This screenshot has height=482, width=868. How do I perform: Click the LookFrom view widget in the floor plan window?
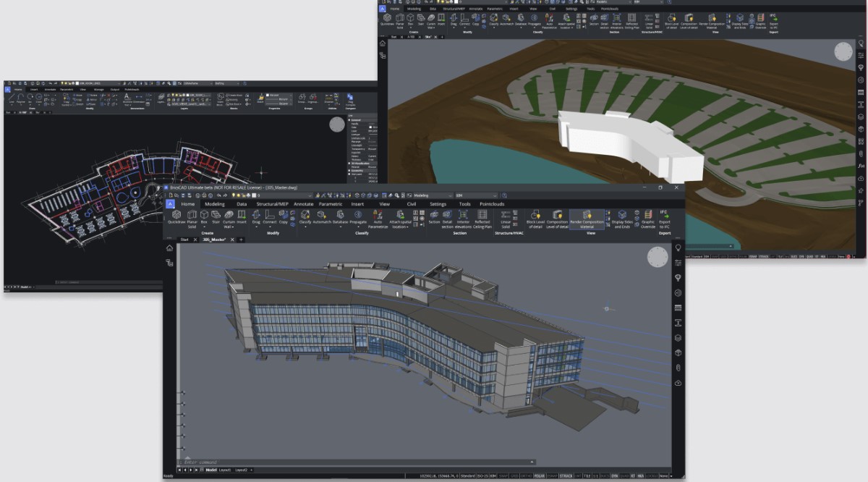coord(337,124)
